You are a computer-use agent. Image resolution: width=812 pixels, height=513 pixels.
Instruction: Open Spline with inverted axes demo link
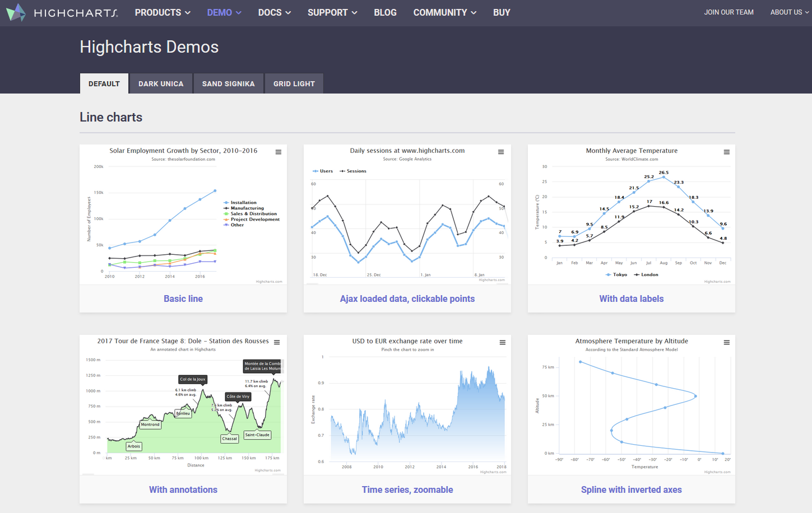632,489
